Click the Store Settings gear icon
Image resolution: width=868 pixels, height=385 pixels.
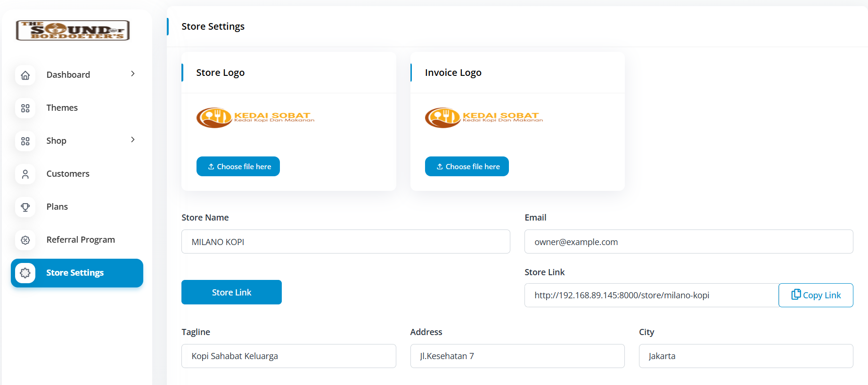click(25, 273)
